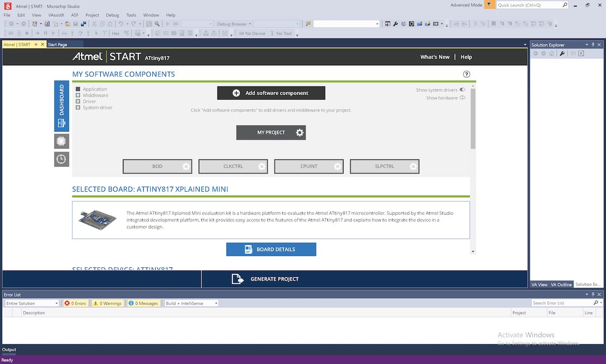Click the Solution Explorer properties wrench icon

click(x=562, y=54)
